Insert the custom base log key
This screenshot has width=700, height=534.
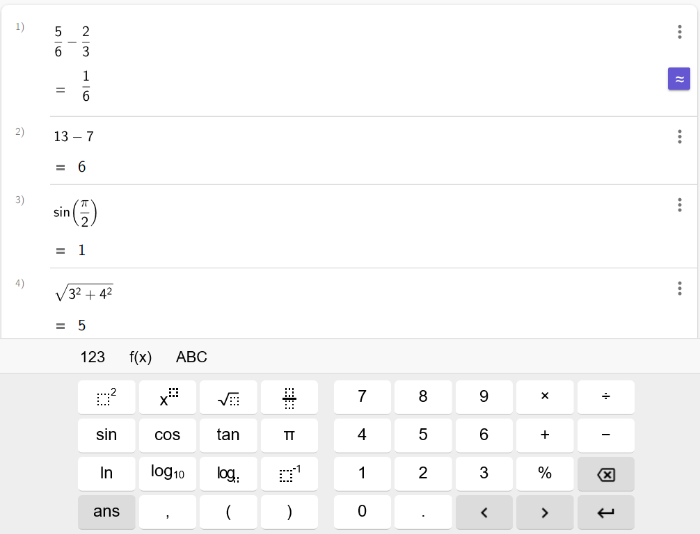[x=228, y=474]
